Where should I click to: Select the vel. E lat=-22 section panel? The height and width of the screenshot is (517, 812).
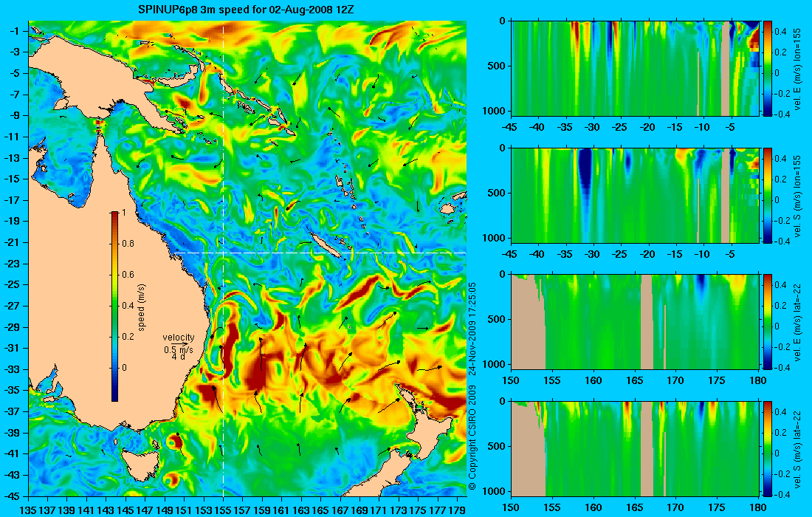635,322
